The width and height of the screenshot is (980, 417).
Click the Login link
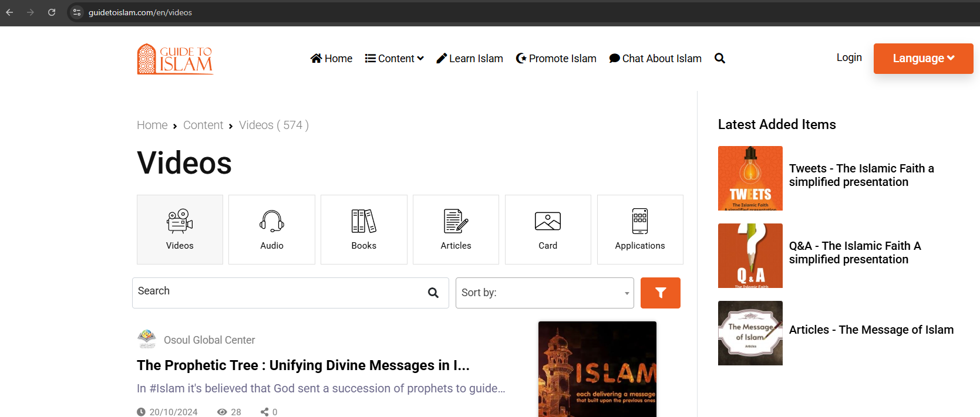coord(849,57)
